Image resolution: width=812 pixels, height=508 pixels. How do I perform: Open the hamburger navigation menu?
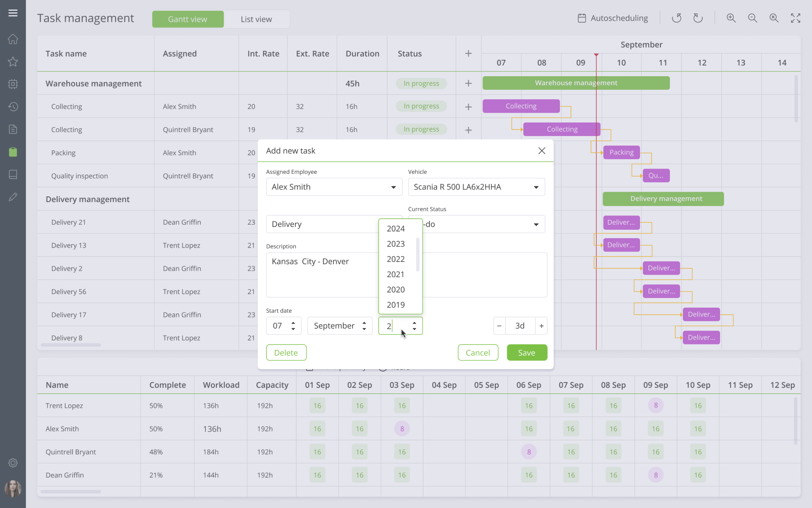point(13,12)
